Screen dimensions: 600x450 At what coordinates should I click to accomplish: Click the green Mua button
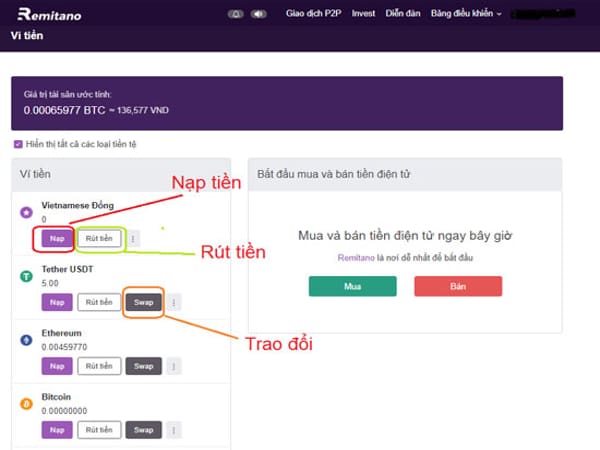[353, 286]
